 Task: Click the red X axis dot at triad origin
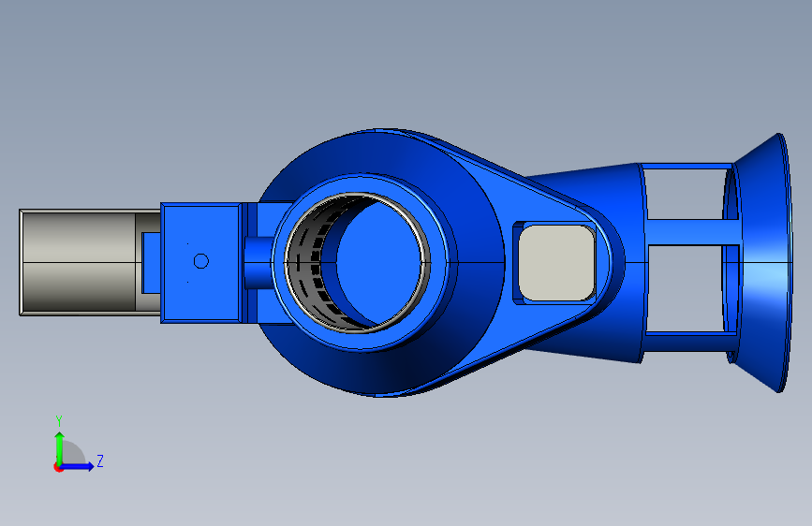[58, 467]
